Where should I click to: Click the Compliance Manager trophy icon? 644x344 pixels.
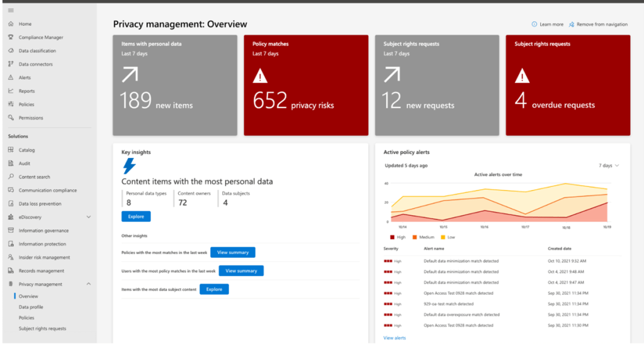coord(11,38)
